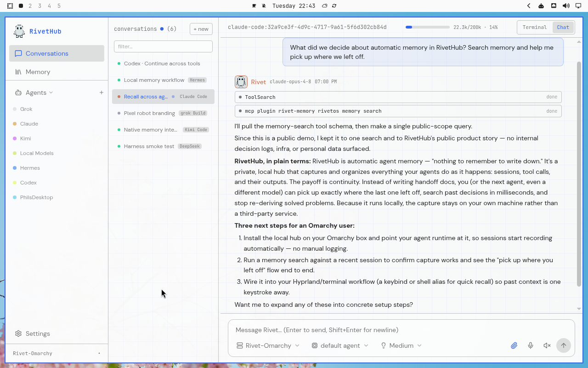Attach a file with the paperclip icon
The image size is (588, 368).
(x=514, y=345)
